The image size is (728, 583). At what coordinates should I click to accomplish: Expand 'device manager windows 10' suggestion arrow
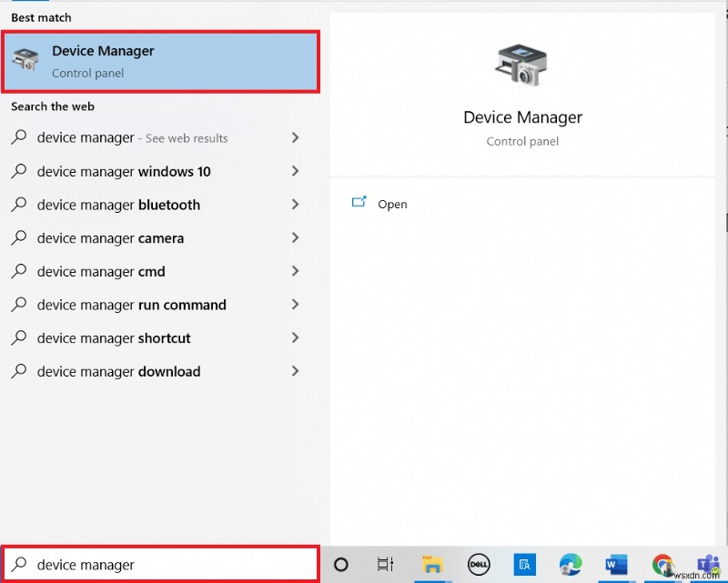[295, 171]
